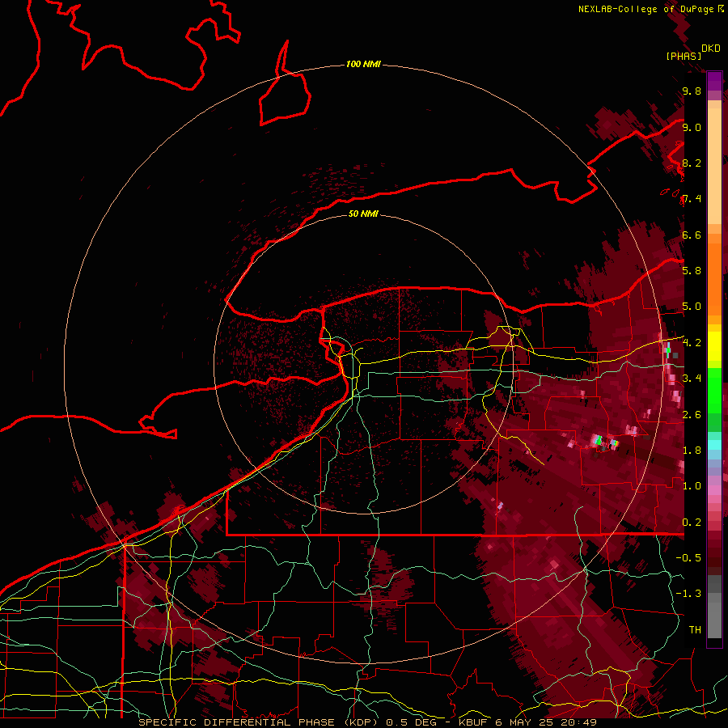728x728 pixels.
Task: Click the 6 MAY 25 20:49 timestamp
Action: (x=546, y=722)
